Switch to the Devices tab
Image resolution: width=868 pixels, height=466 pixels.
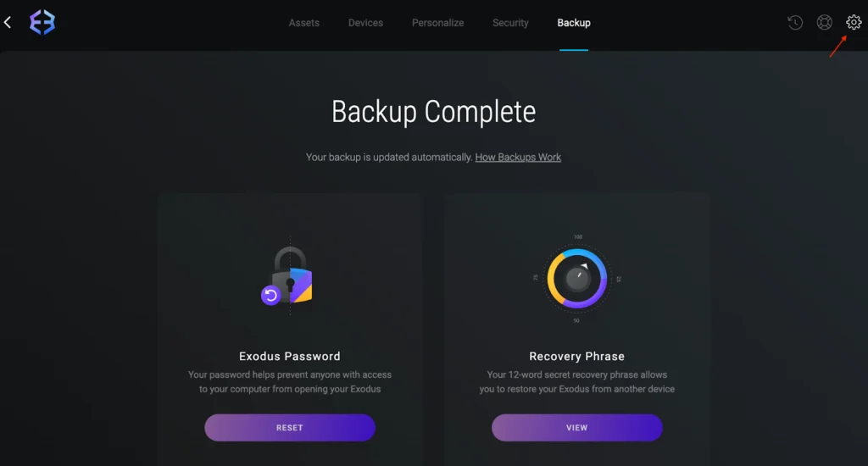click(x=365, y=23)
